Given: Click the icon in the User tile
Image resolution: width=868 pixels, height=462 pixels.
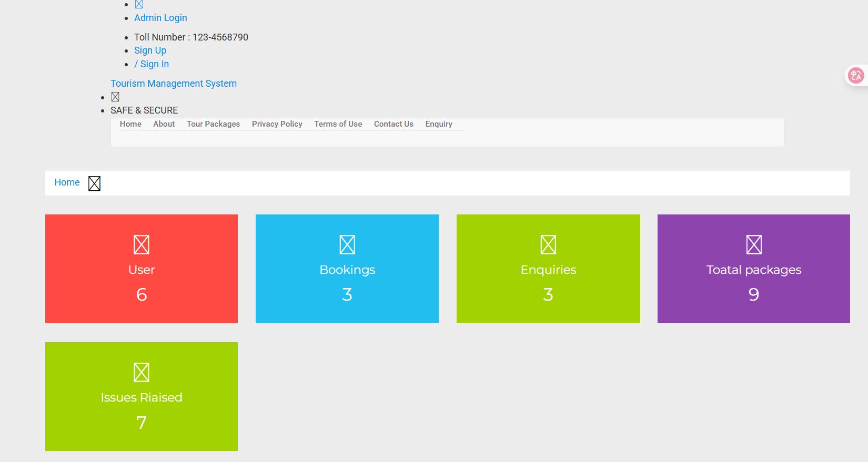Looking at the screenshot, I should (142, 244).
